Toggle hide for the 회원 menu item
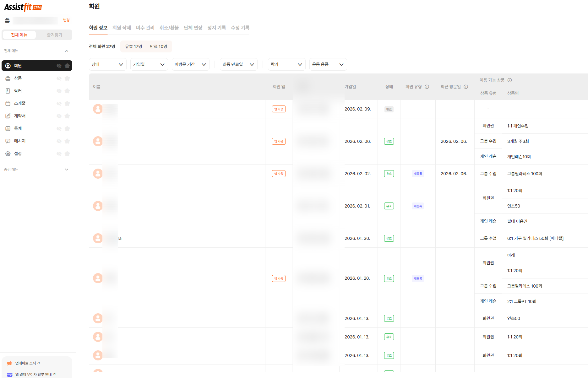 coord(59,66)
